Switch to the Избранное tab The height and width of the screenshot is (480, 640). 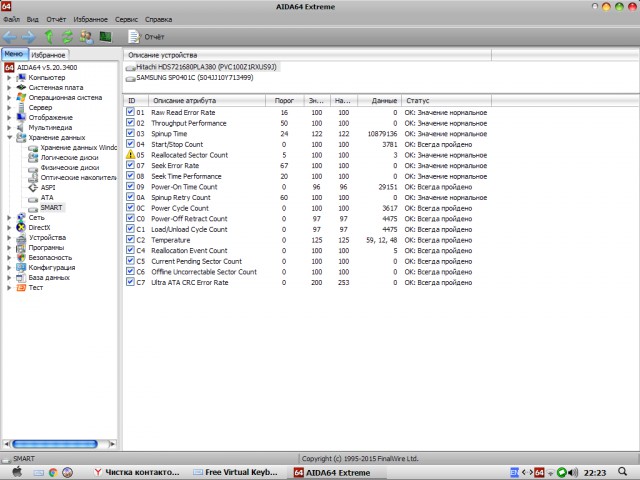[x=48, y=55]
